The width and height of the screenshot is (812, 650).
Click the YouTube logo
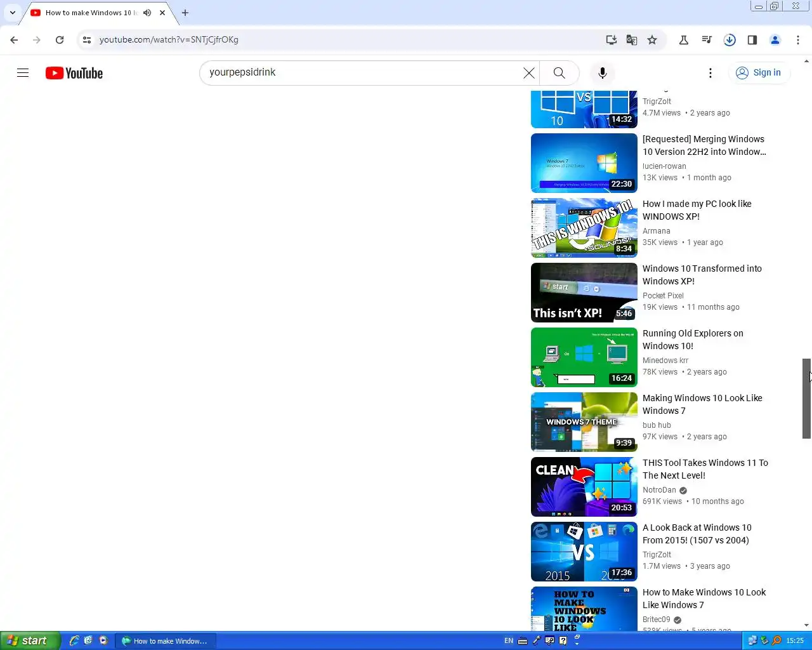pyautogui.click(x=74, y=73)
